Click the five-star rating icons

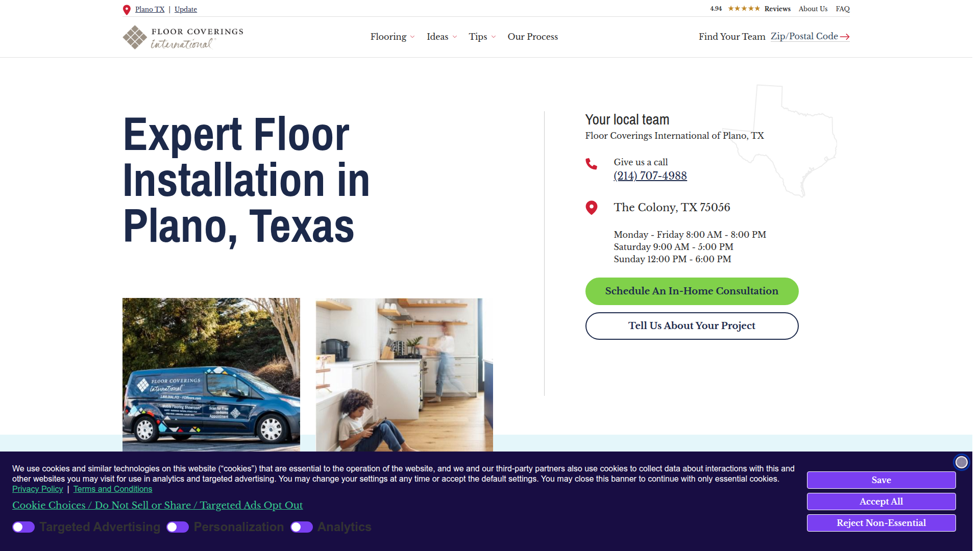click(744, 9)
